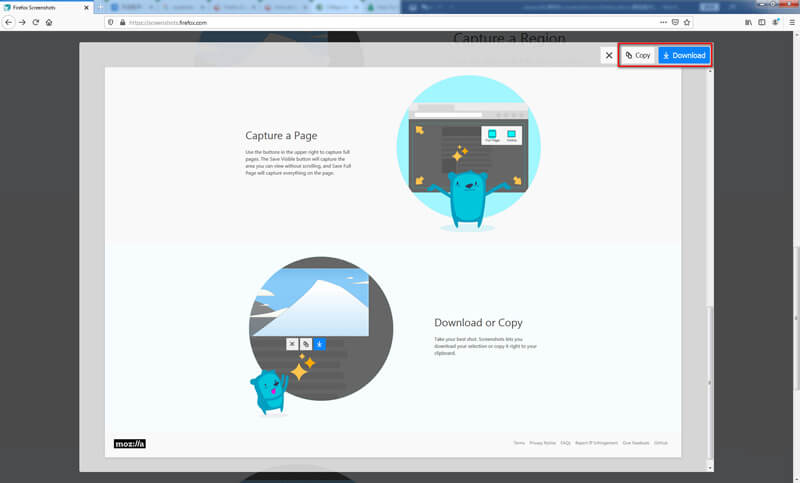The height and width of the screenshot is (483, 800).
Task: Open the Terms footer link
Action: [x=519, y=442]
